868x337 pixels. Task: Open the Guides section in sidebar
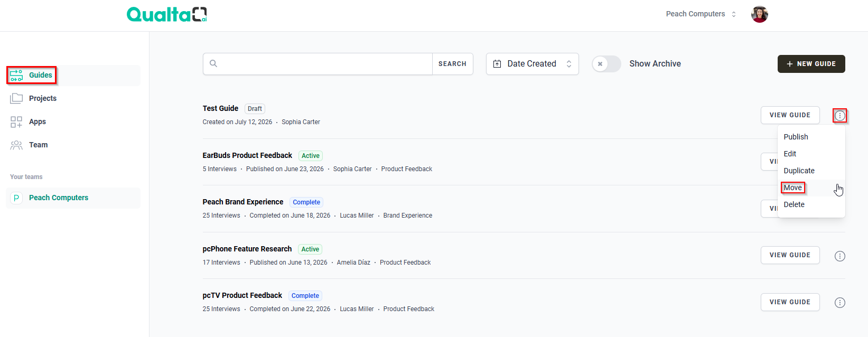coord(73,75)
